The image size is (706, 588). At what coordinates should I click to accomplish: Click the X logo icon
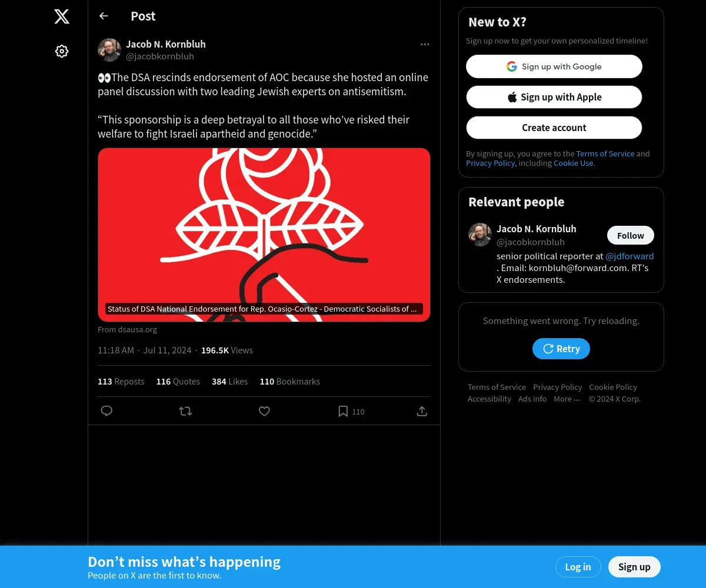(62, 16)
